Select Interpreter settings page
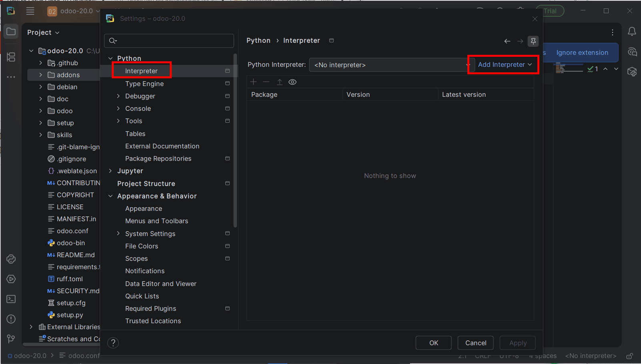 pyautogui.click(x=141, y=71)
